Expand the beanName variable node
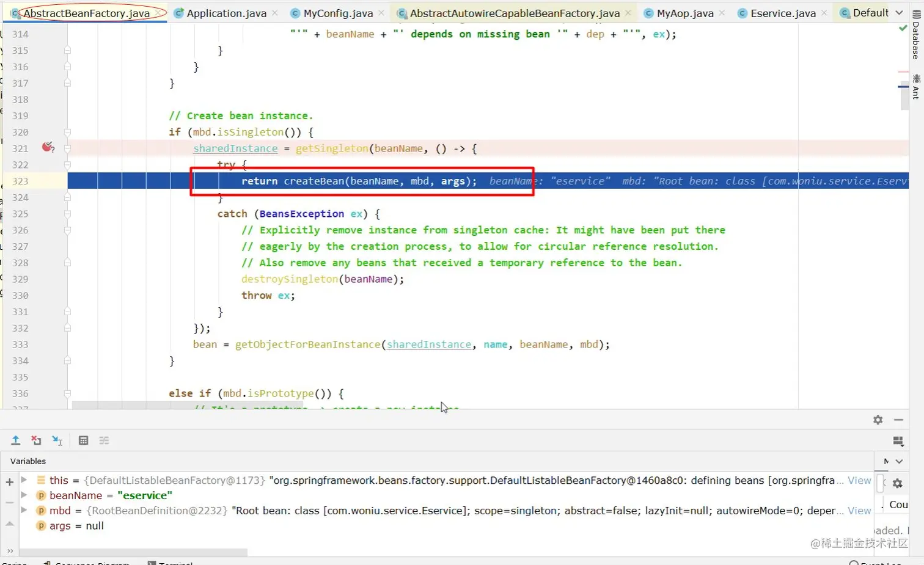Viewport: 924px width, 565px height. pos(24,495)
